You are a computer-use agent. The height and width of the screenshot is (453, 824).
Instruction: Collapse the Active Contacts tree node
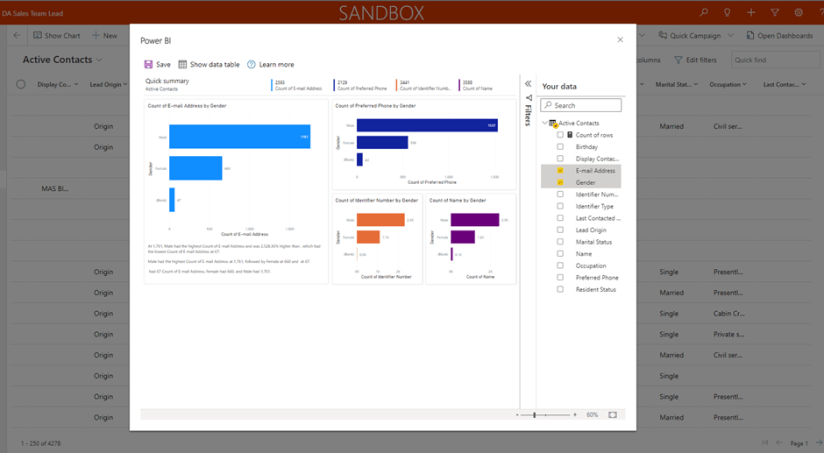(544, 123)
